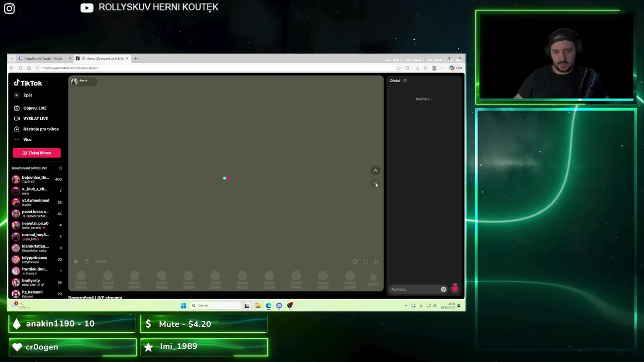
Task: Click yt.4wheelmeal avatar thumbnail
Action: (x=16, y=202)
